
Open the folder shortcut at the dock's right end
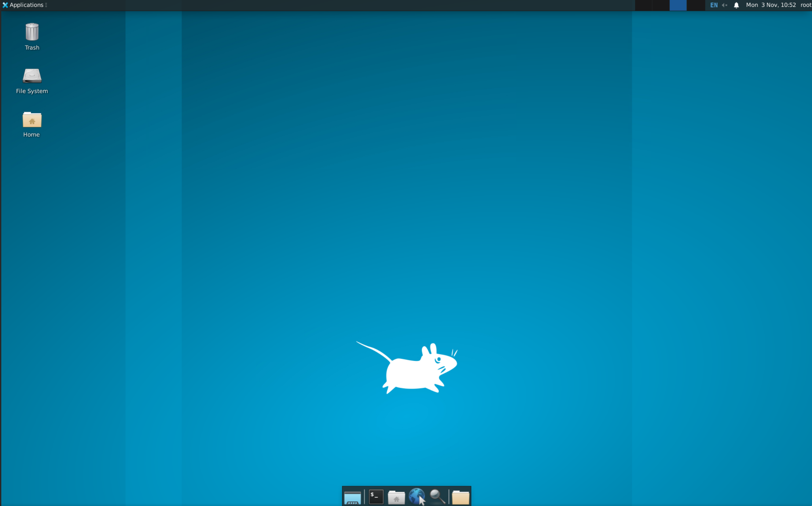pyautogui.click(x=461, y=497)
